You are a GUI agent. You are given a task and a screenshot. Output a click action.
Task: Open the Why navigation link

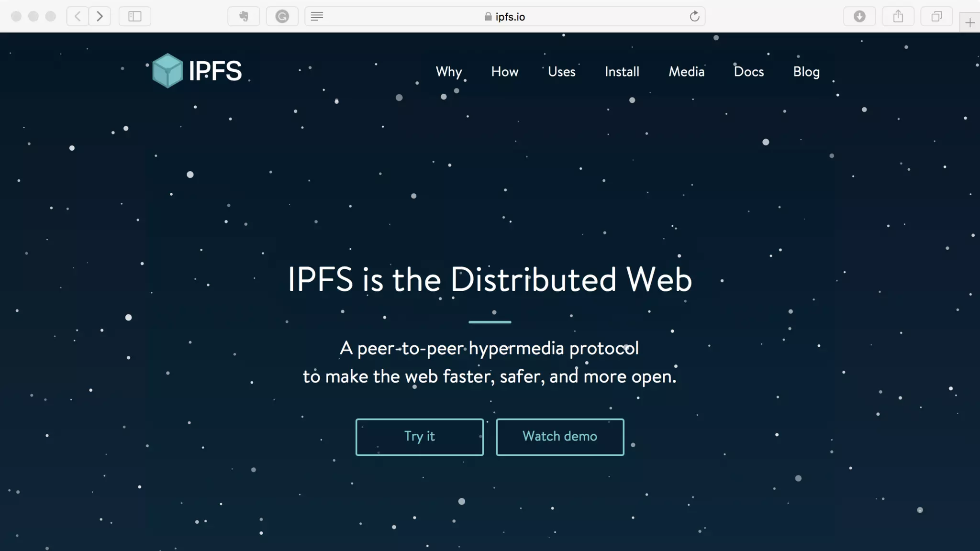(x=448, y=72)
